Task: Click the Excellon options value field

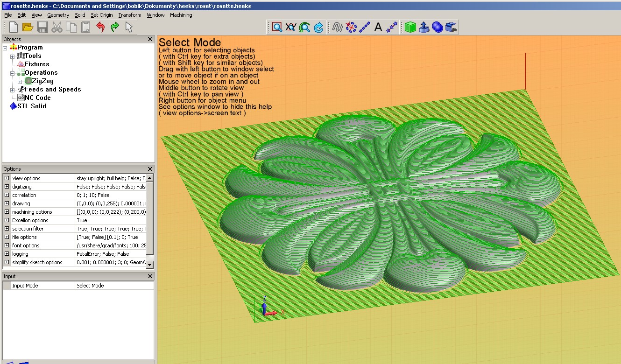Action: coord(111,220)
